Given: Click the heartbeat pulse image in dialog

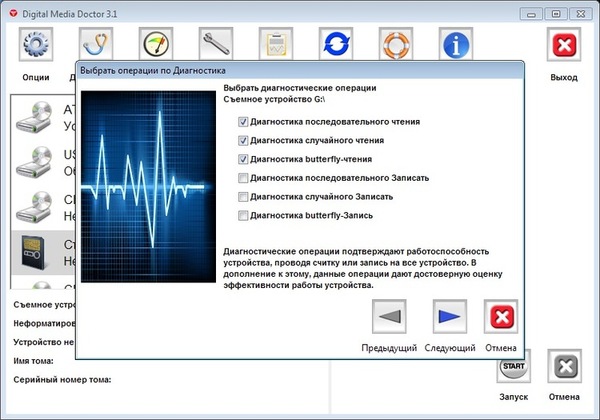Looking at the screenshot, I should click(148, 187).
